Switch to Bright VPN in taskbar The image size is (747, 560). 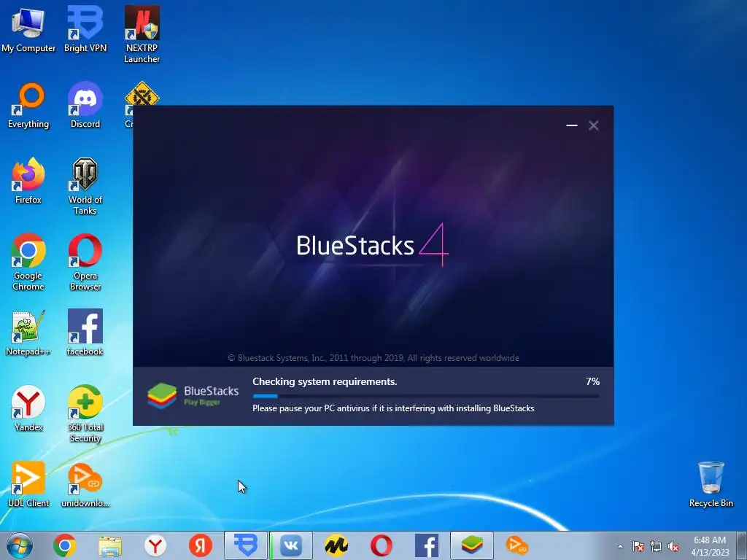(x=246, y=545)
